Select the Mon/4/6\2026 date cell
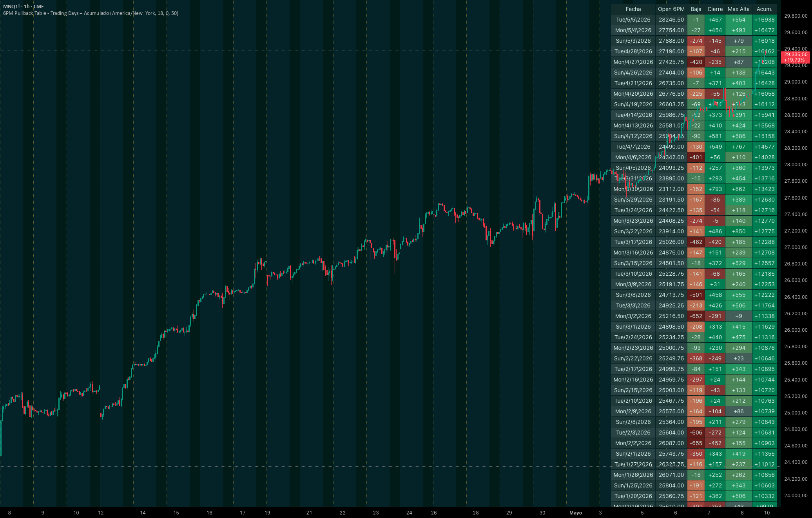Image resolution: width=812 pixels, height=518 pixels. point(633,157)
